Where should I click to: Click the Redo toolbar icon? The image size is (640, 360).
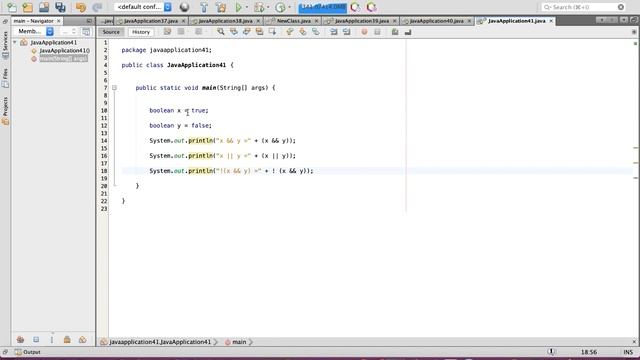pyautogui.click(x=97, y=7)
